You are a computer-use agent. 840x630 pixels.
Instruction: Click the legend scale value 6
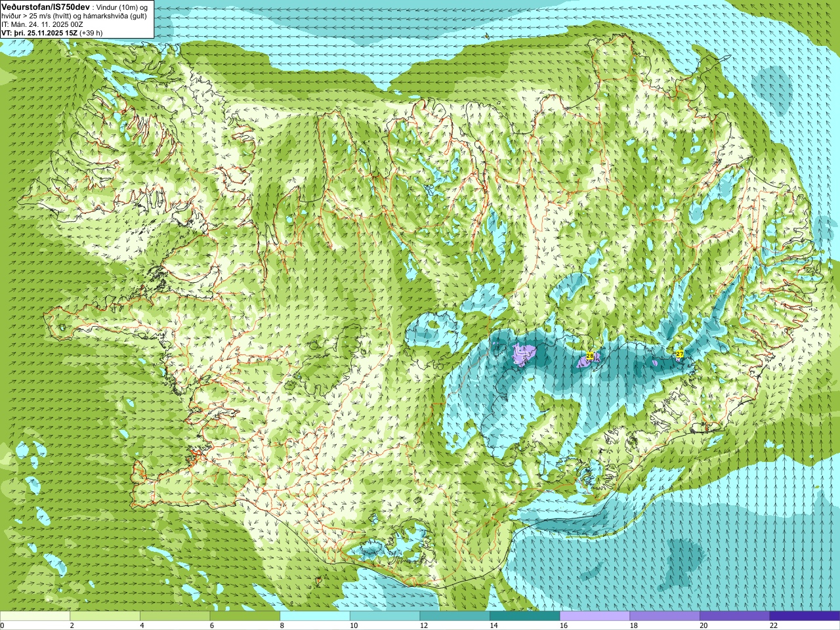point(212,625)
